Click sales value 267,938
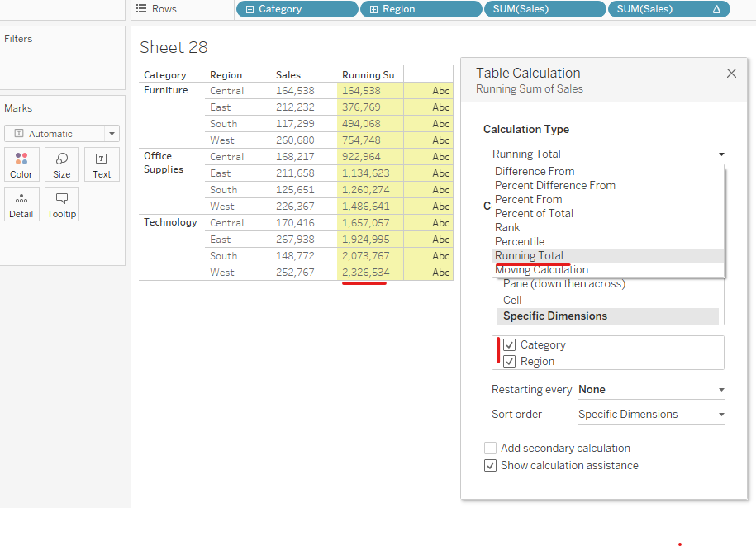Image resolution: width=756 pixels, height=546 pixels. click(x=295, y=240)
